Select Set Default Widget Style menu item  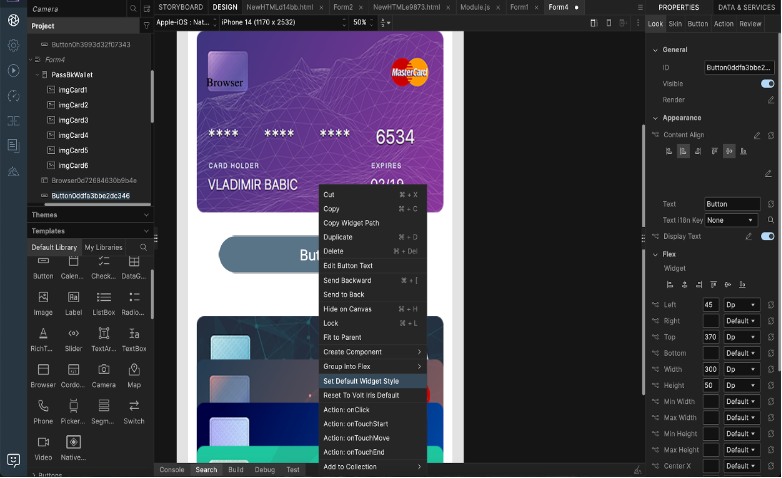tap(371, 381)
